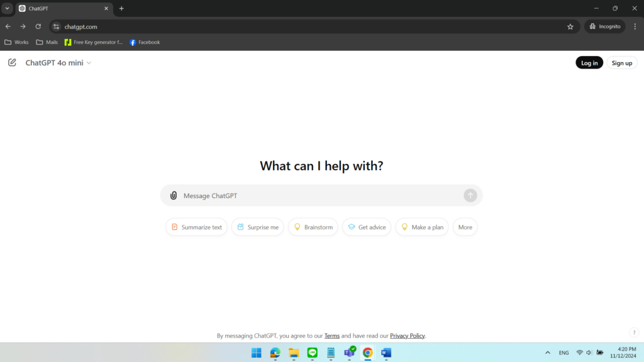This screenshot has height=362, width=644.
Task: Launch Microsoft Word from the taskbar
Action: pyautogui.click(x=386, y=353)
